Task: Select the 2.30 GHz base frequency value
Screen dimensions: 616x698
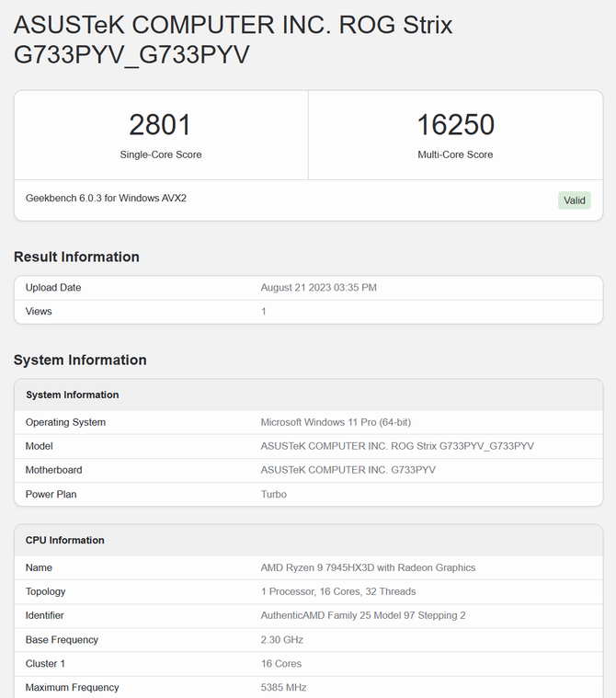Action: (x=281, y=640)
